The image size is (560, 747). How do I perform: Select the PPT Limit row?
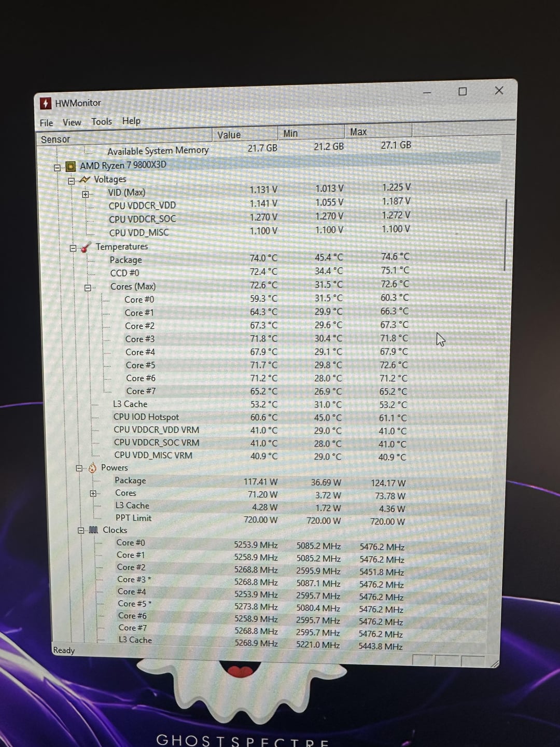pyautogui.click(x=259, y=519)
